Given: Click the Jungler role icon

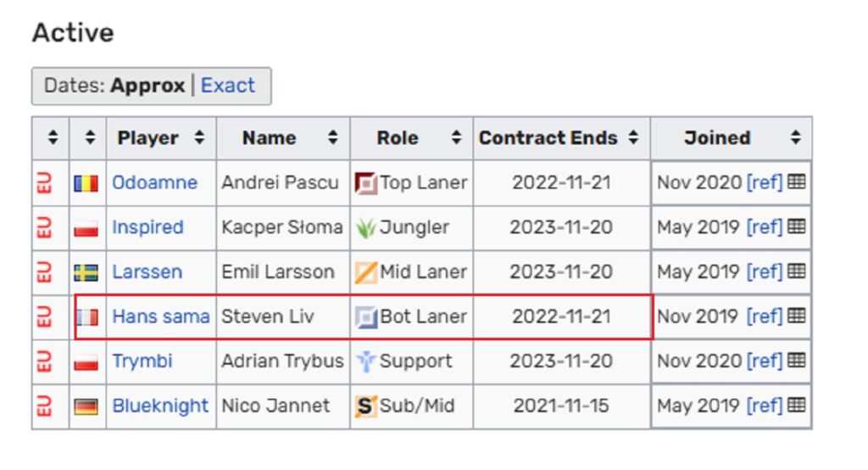Looking at the screenshot, I should click(x=365, y=227).
